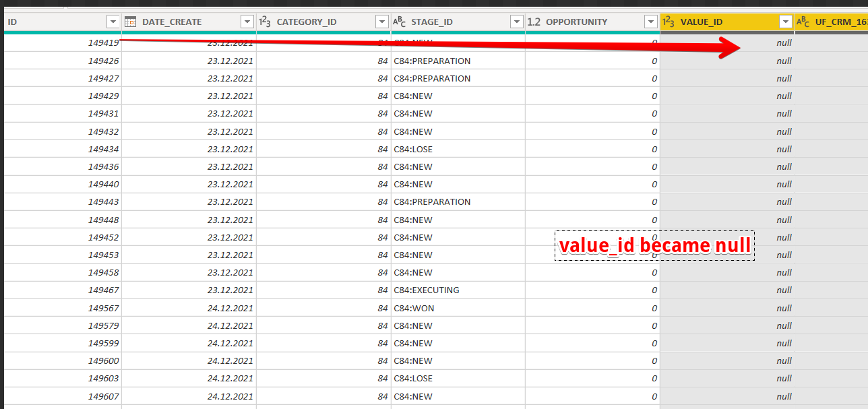
Task: Click C84:LOSE in row 149434
Action: click(x=413, y=149)
